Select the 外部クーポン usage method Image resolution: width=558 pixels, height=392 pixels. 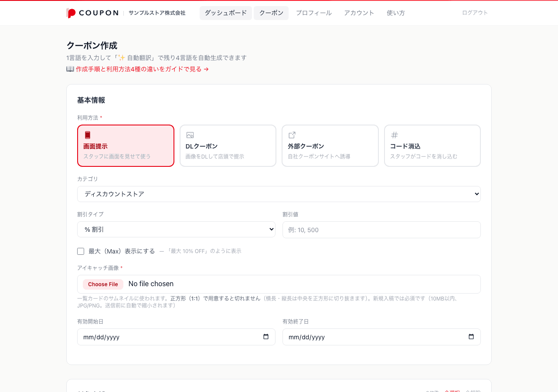[x=330, y=146]
